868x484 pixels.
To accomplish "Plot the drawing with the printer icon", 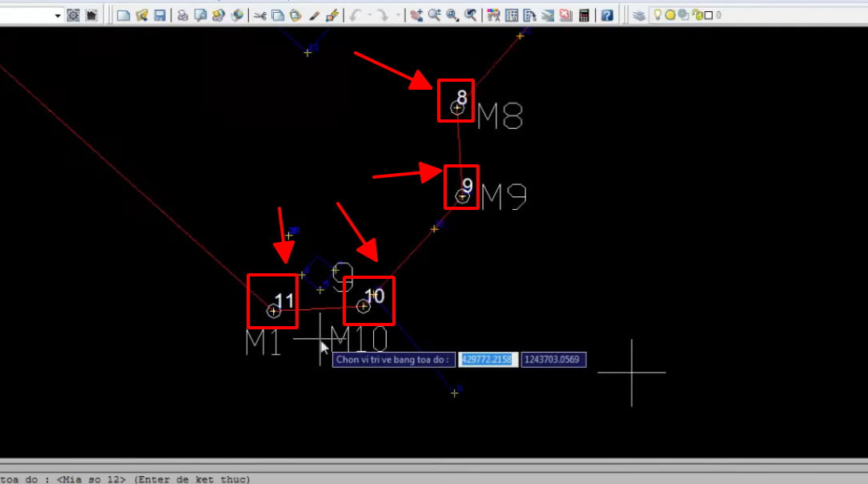I will click(x=182, y=15).
